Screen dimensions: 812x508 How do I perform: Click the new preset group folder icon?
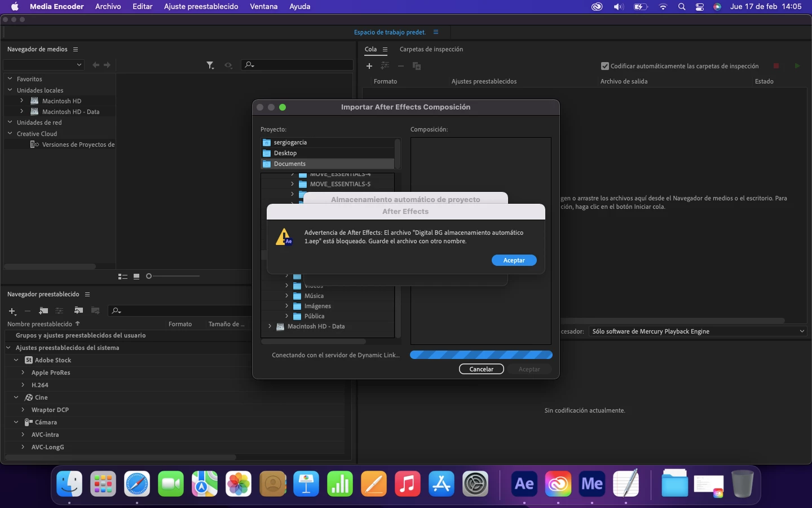[43, 311]
